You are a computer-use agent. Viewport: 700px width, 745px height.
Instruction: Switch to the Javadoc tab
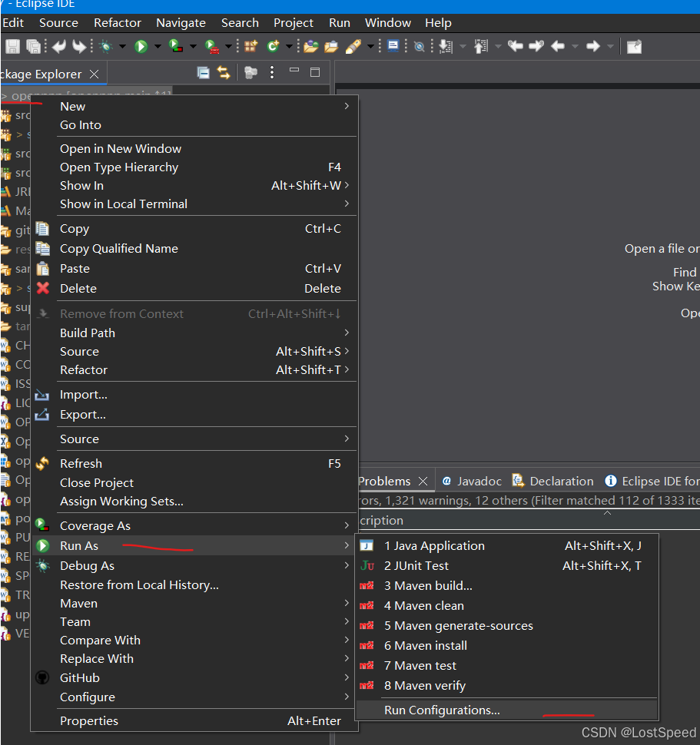pos(472,482)
